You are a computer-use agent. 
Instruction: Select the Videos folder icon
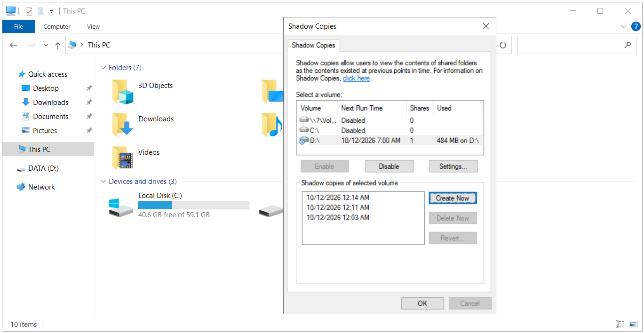coord(122,158)
